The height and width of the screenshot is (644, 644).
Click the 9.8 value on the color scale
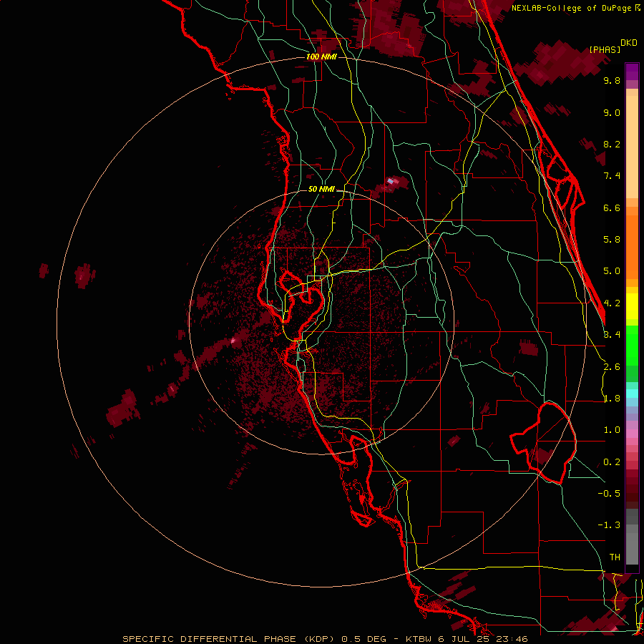612,80
